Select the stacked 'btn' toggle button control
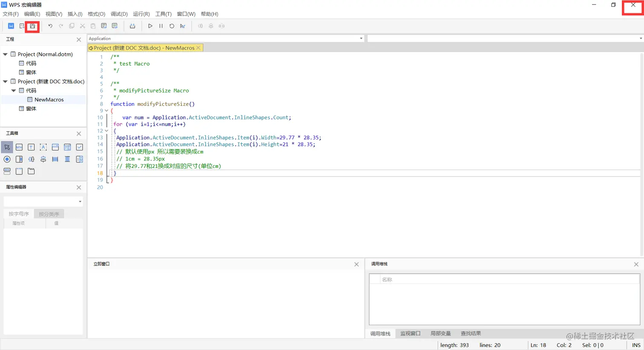The image size is (644, 350). point(7,171)
